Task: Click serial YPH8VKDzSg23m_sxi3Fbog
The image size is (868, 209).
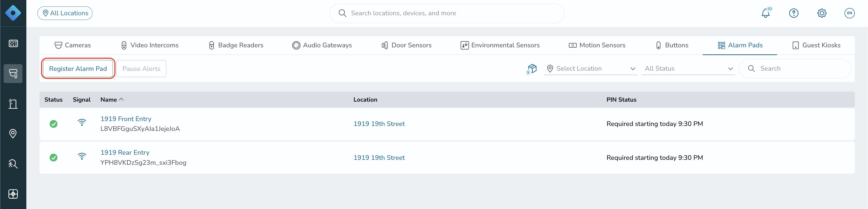Action: click(x=143, y=162)
